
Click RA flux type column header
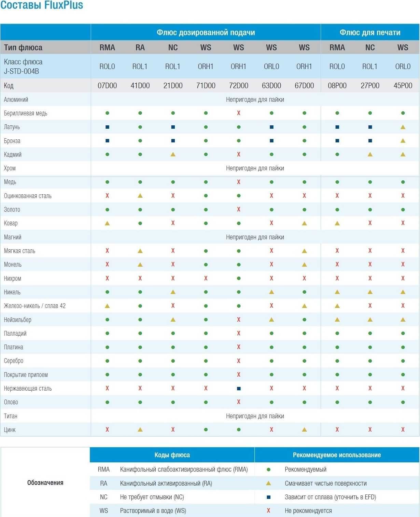click(x=140, y=47)
